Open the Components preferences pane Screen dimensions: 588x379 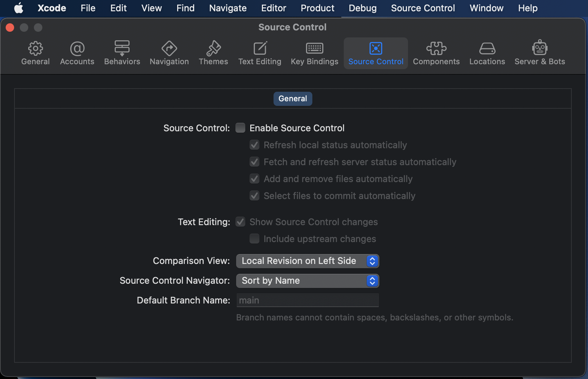pyautogui.click(x=436, y=53)
